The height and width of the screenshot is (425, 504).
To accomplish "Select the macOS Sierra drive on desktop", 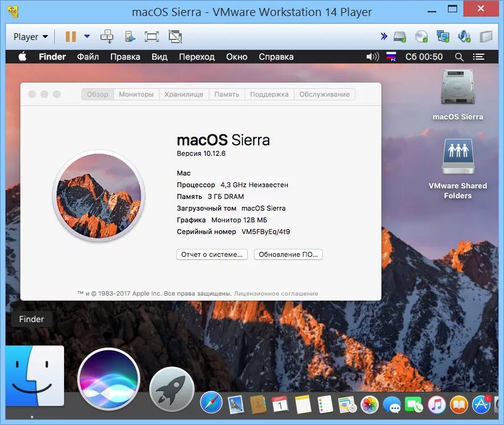I will pos(458,95).
